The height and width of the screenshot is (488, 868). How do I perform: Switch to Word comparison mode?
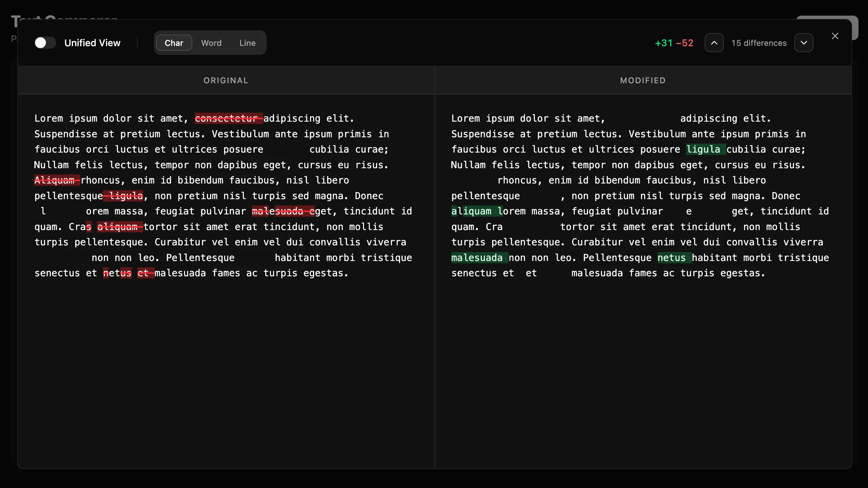[x=211, y=43]
